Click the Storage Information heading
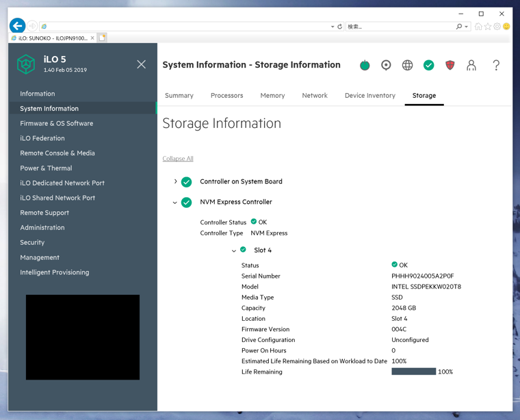Image resolution: width=520 pixels, height=420 pixels. [x=222, y=123]
